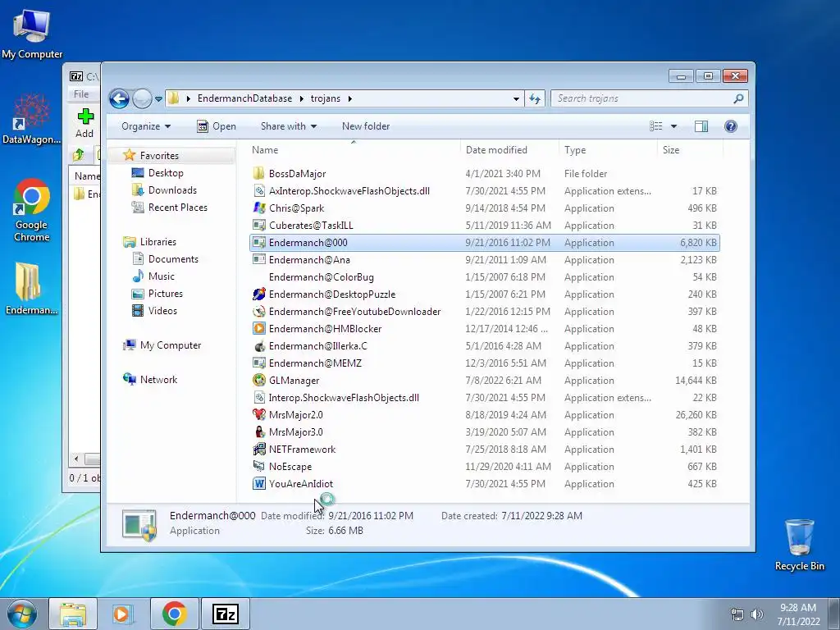The height and width of the screenshot is (630, 840).
Task: Open the File menu in 7-Zip window
Action: coord(81,94)
